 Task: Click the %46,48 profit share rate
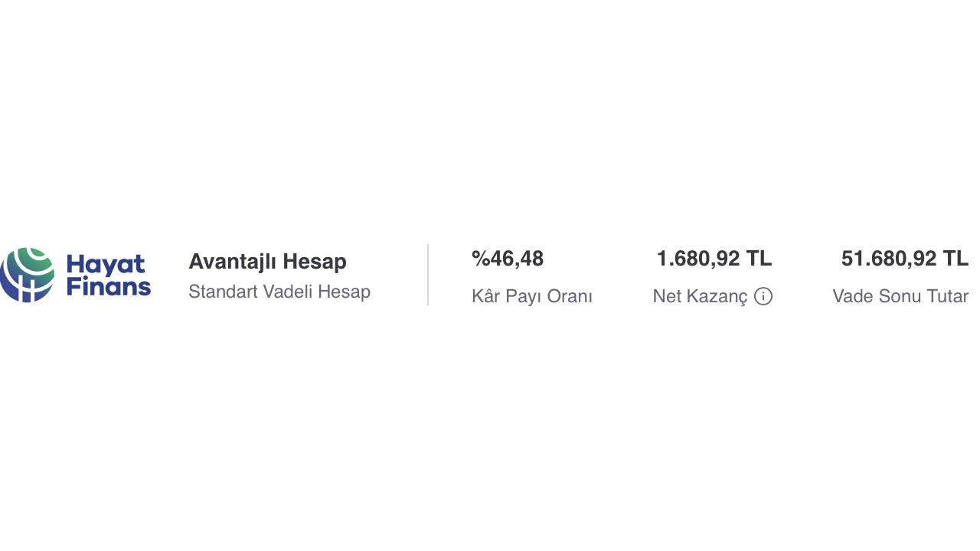(508, 259)
